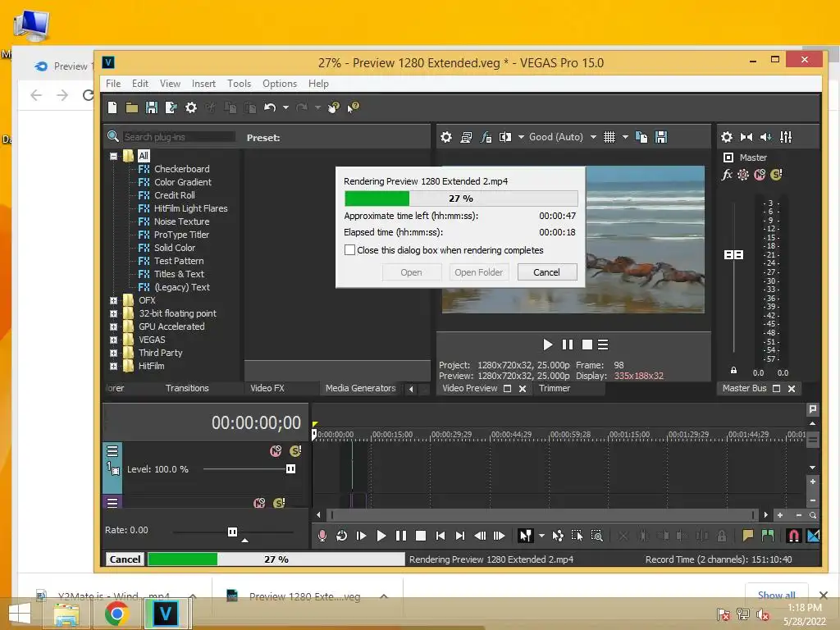Switch to the Transitions tab
The image size is (840, 630).
(x=187, y=388)
